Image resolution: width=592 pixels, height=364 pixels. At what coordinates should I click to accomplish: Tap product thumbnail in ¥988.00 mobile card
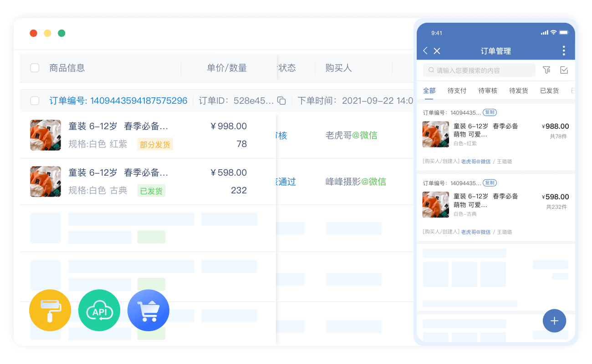pyautogui.click(x=435, y=134)
